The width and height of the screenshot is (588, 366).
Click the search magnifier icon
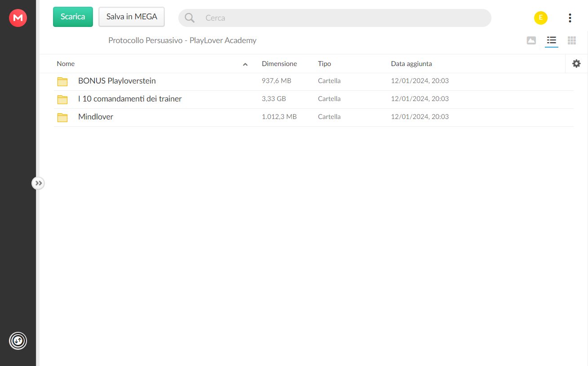190,18
